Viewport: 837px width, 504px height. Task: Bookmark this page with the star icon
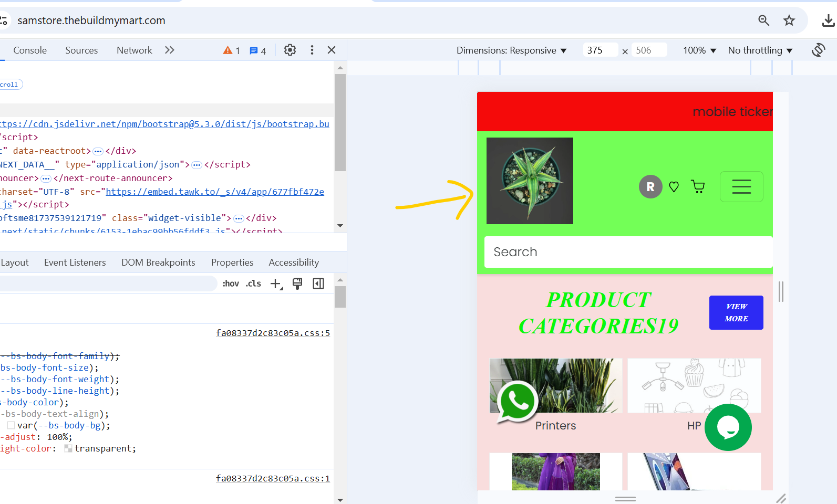pyautogui.click(x=789, y=20)
